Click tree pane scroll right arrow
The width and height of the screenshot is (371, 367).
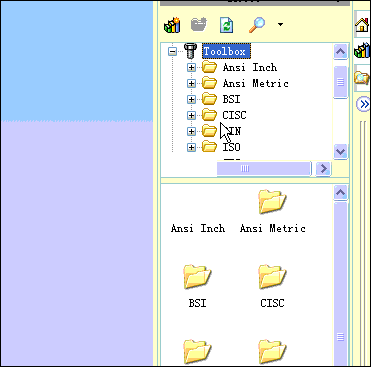(323, 169)
